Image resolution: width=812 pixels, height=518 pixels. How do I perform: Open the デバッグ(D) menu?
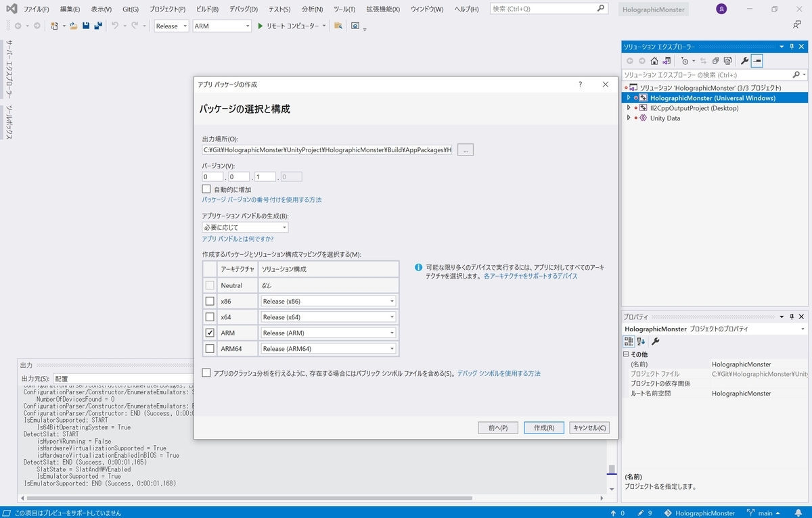pyautogui.click(x=245, y=9)
